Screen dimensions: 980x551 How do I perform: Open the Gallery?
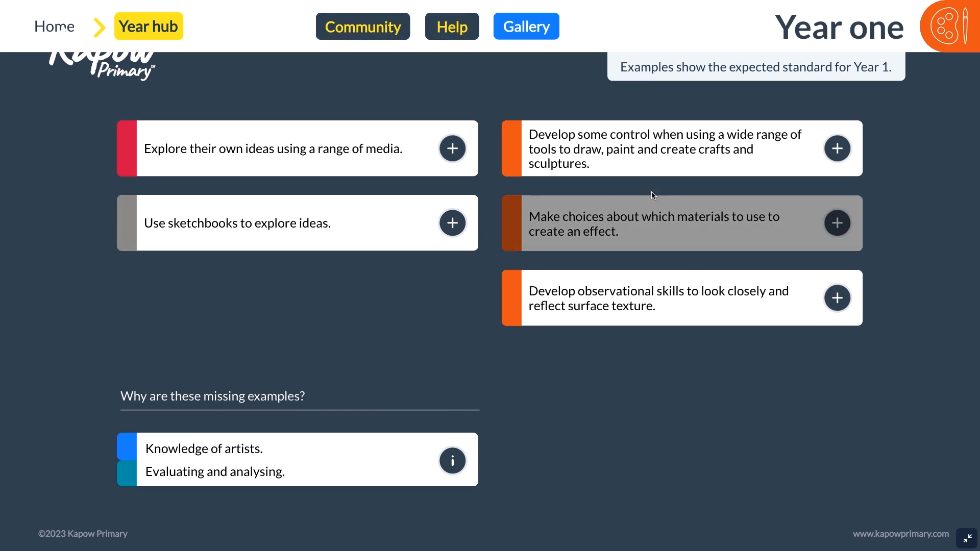tap(526, 26)
